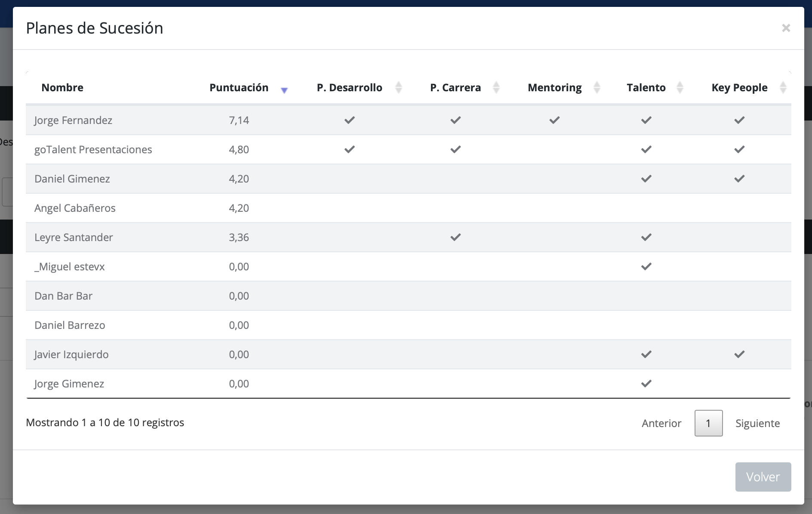
Task: Select the Javier Izquierdo name cell
Action: coord(71,354)
